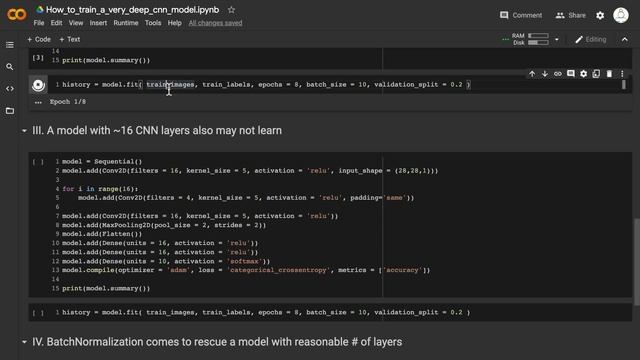Screen dimensions: 640x360
Task: Open the Runtime menu
Action: point(126,23)
